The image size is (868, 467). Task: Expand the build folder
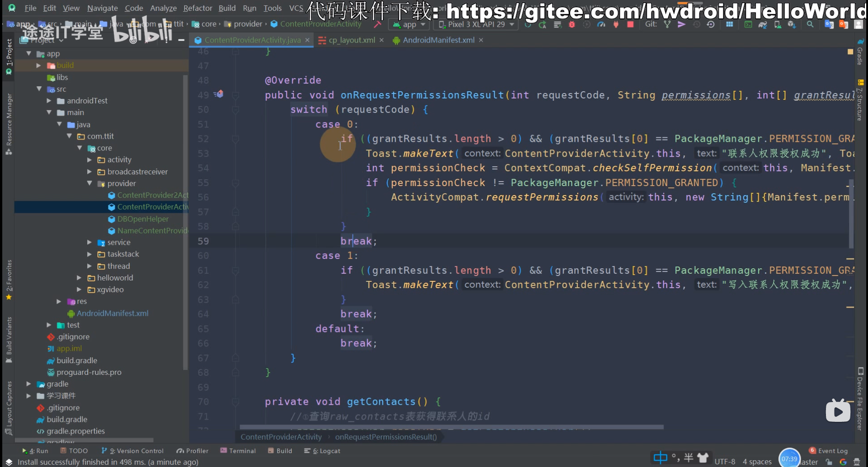[x=39, y=65]
